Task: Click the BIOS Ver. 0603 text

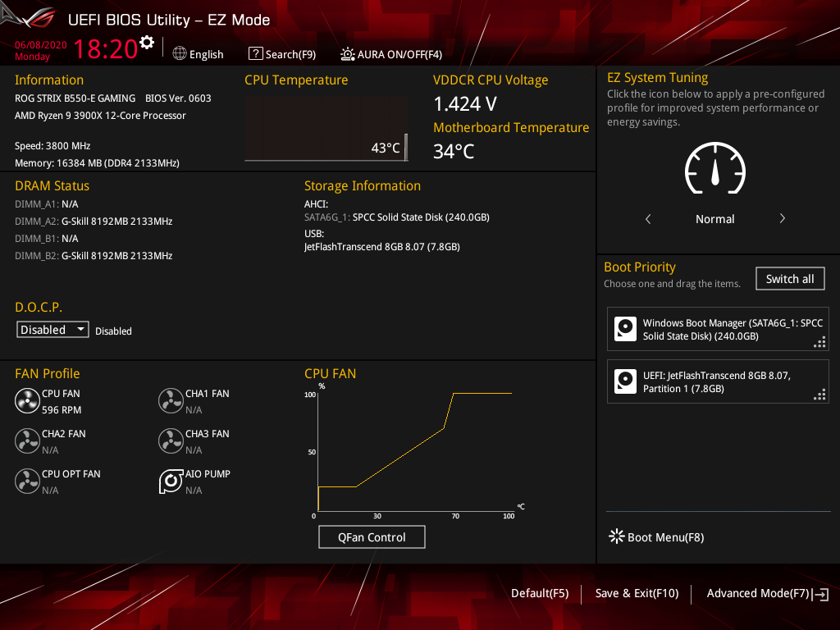Action: point(178,98)
